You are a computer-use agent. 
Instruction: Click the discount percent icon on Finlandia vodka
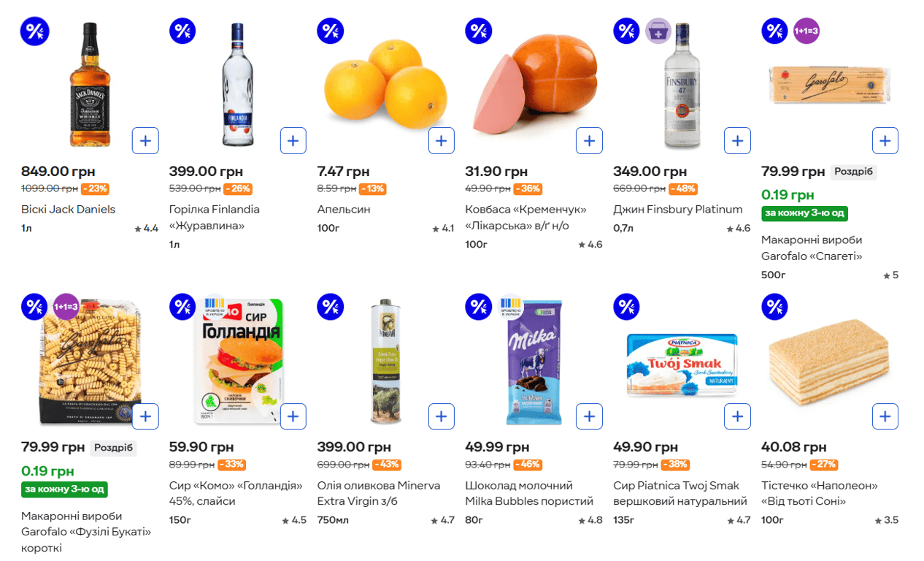pos(182,31)
